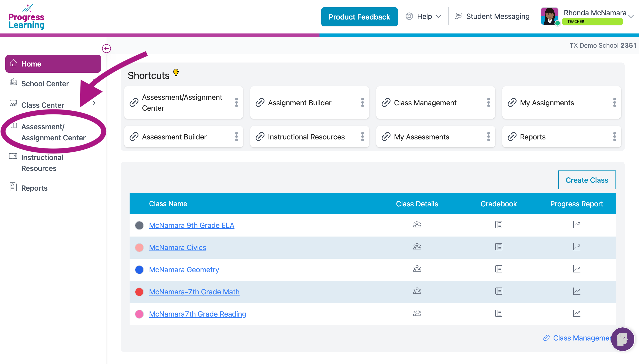Expand the Class Center submenu arrow
639x364 pixels.
94,103
